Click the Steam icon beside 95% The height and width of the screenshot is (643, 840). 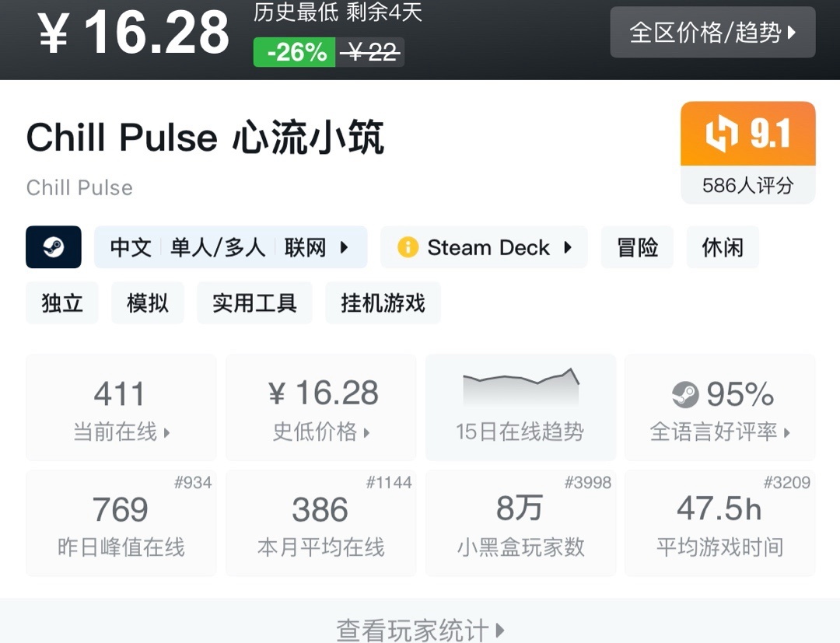coord(685,395)
